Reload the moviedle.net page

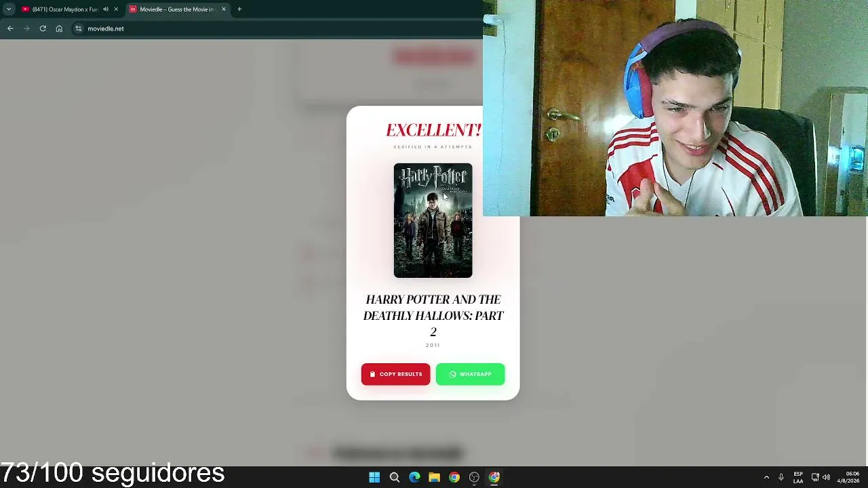click(43, 28)
